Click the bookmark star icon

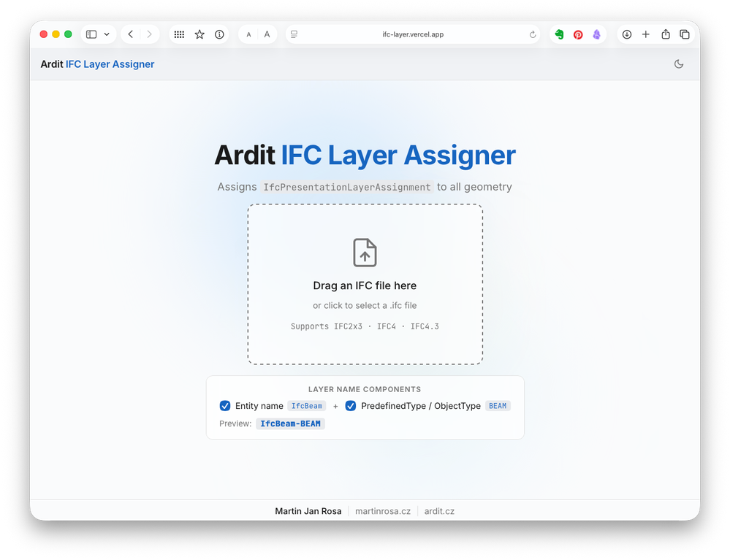tap(199, 34)
